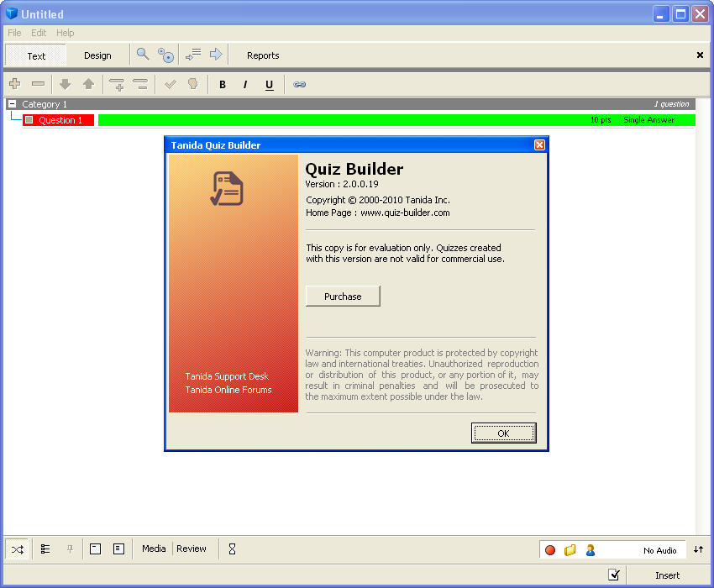This screenshot has width=714, height=588.
Task: Toggle the shuffle randomize icon
Action: click(18, 549)
